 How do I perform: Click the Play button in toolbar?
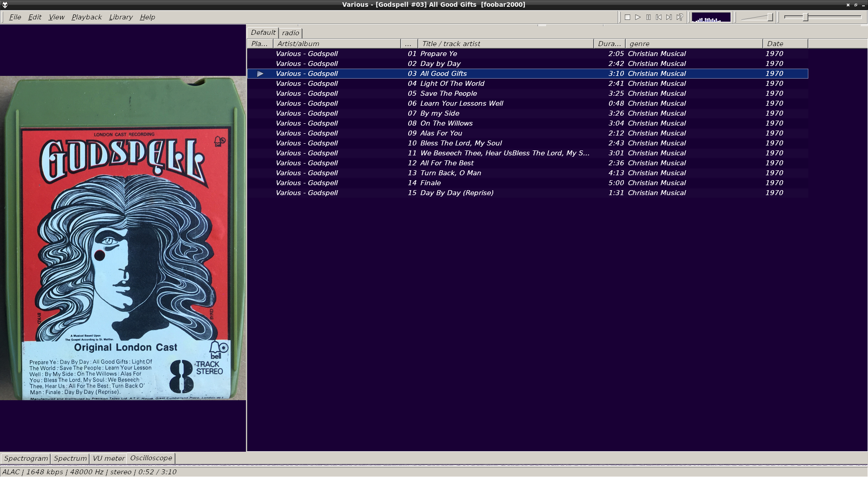(638, 17)
